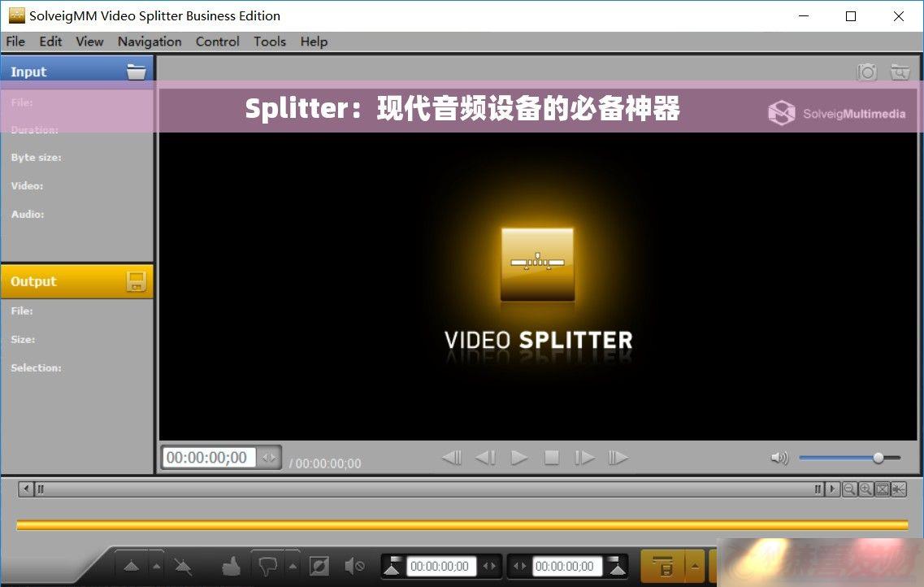The image size is (924, 587).
Task: Start trimming with the orange save button
Action: click(662, 567)
